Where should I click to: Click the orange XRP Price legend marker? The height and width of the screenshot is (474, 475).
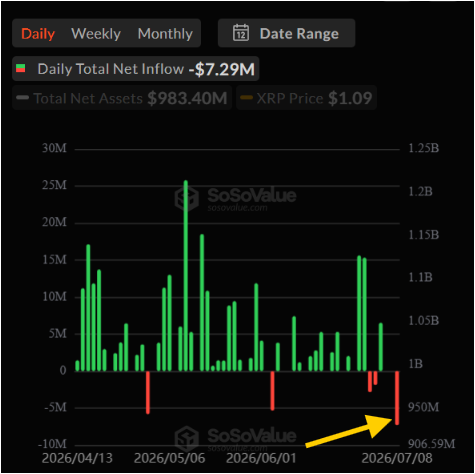tap(246, 98)
